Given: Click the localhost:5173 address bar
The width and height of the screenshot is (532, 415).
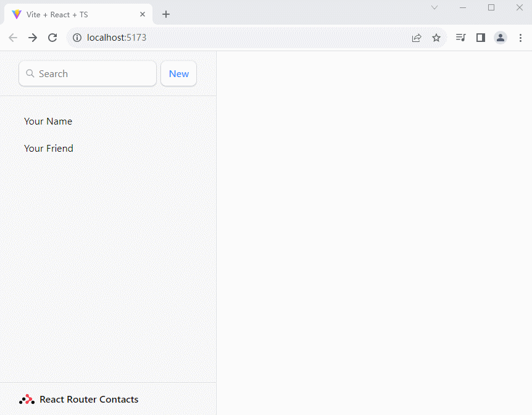Looking at the screenshot, I should (x=247, y=38).
